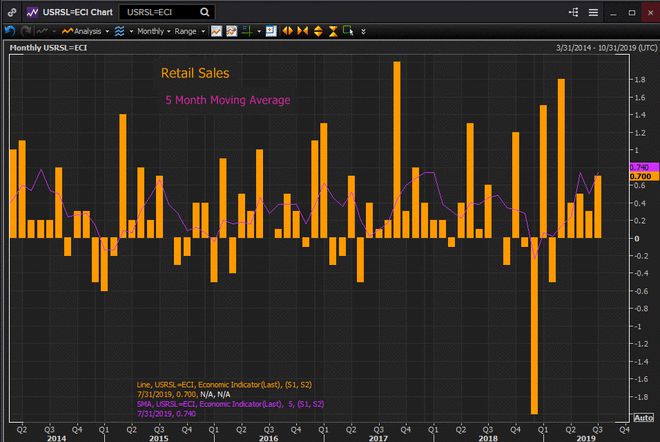Screen dimensions: 660x442
Task: Redo the last chart action
Action: (x=26, y=31)
